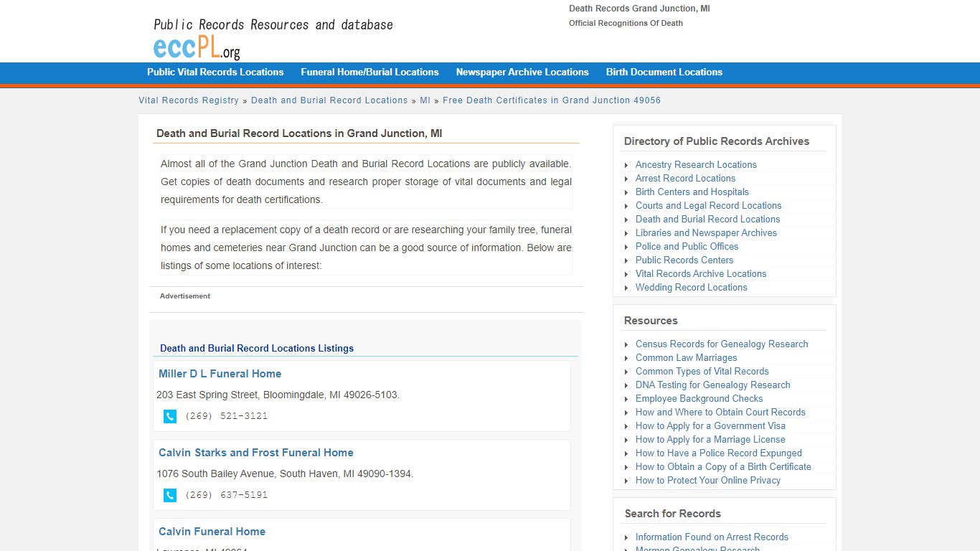Open How to Obtain a Birth Certificate copy
Screen dimensions: 980x551
[723, 466]
